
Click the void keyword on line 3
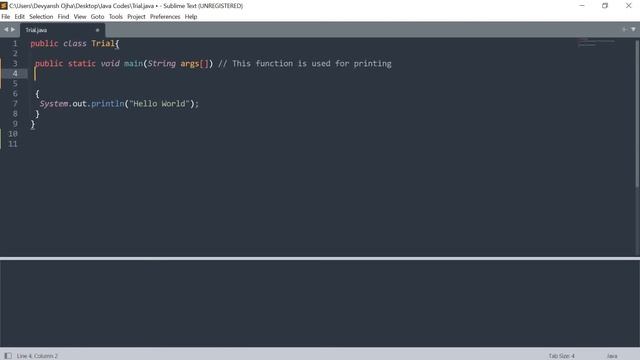tap(110, 63)
